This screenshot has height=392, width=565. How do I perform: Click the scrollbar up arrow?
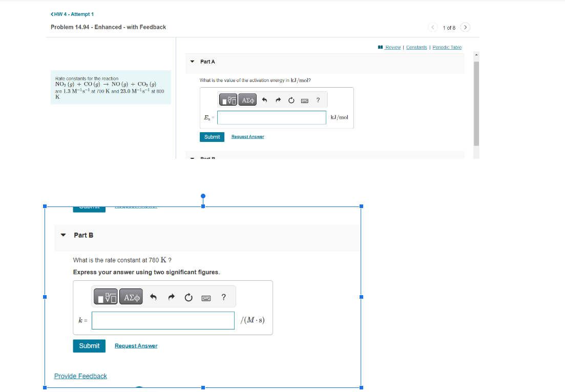coord(476,55)
